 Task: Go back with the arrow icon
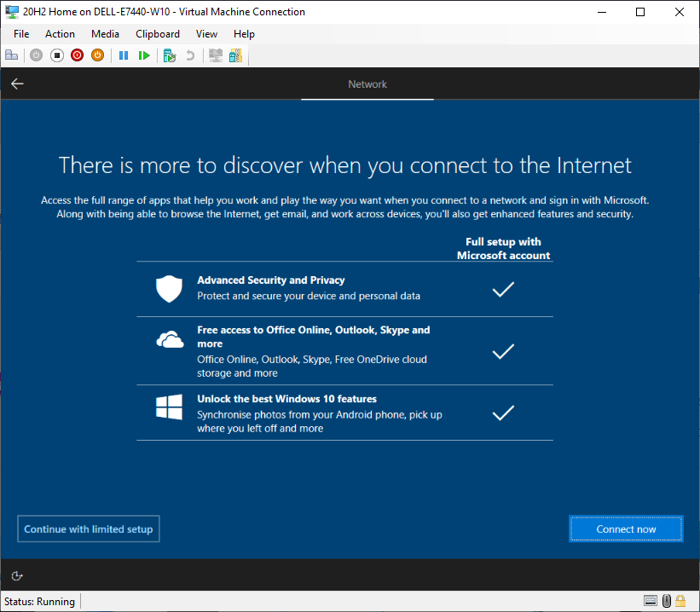click(x=17, y=84)
